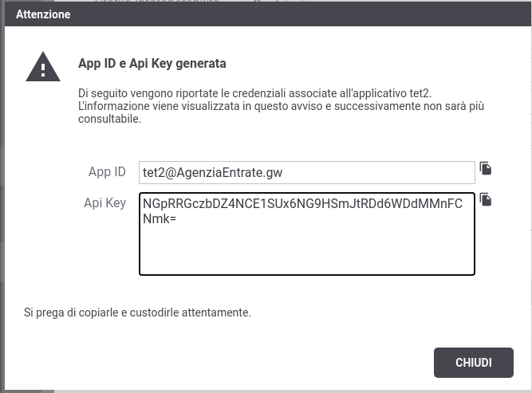Click the tet2@AgenziaEntrate.gw value
This screenshot has height=393, width=532.
point(212,173)
